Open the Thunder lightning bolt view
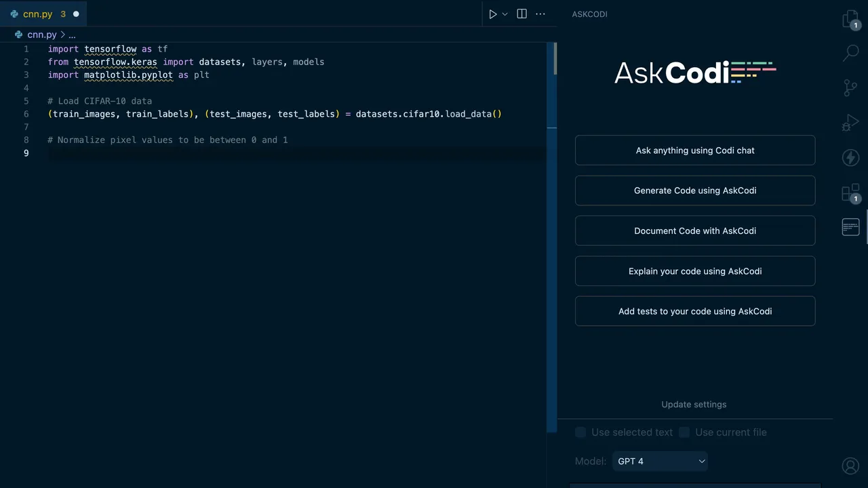 point(850,158)
